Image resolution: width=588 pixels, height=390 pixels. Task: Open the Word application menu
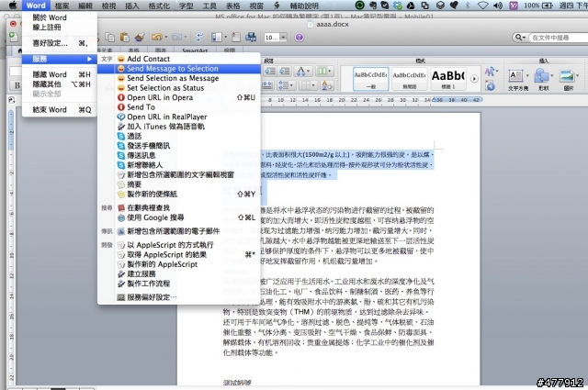36,6
